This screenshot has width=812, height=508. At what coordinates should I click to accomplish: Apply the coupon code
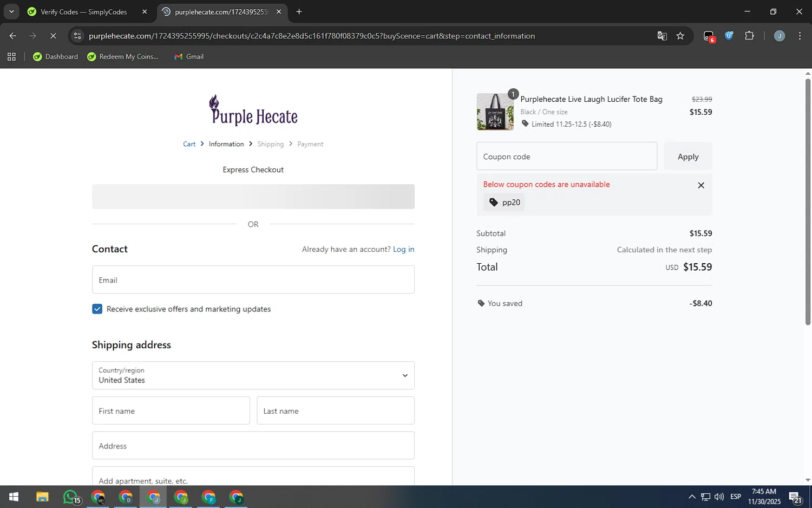(x=688, y=156)
